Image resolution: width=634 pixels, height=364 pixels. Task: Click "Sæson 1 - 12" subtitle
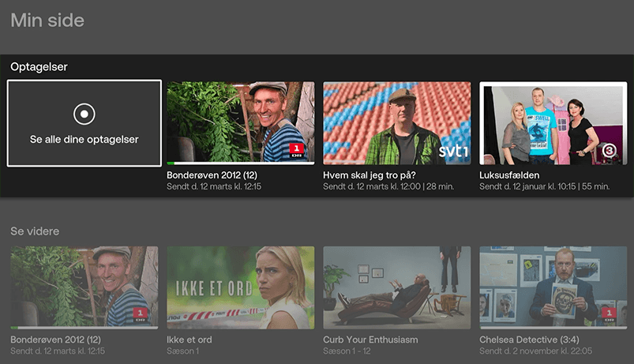[347, 351]
